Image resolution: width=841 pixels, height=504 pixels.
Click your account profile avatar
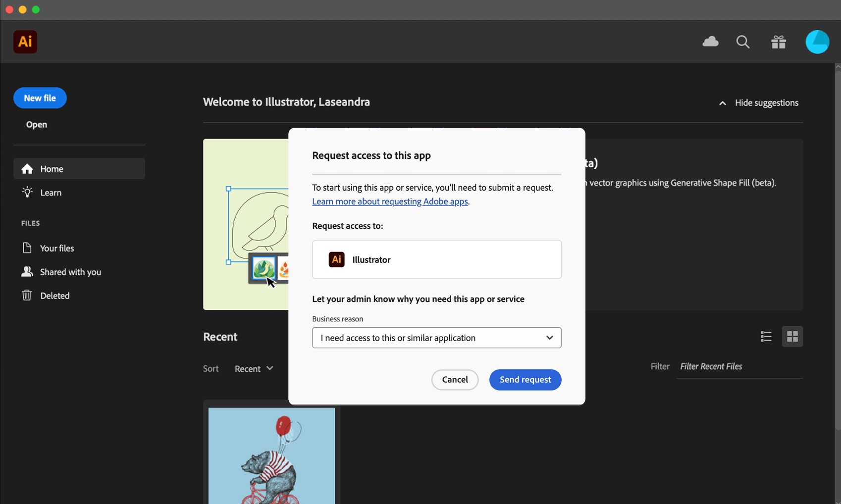(817, 42)
